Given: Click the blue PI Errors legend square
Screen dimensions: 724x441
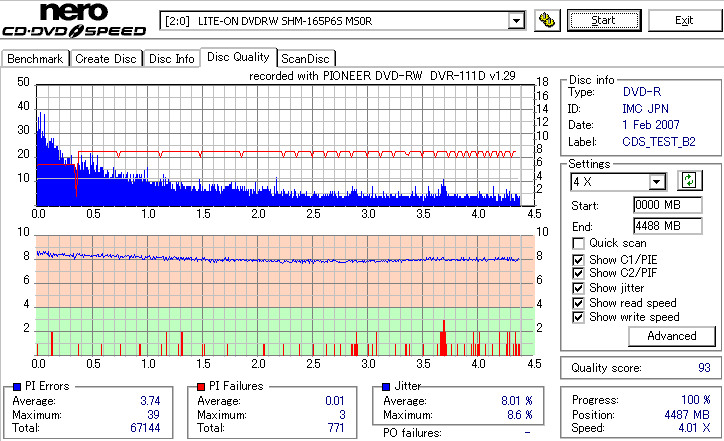Looking at the screenshot, I should point(17,387).
